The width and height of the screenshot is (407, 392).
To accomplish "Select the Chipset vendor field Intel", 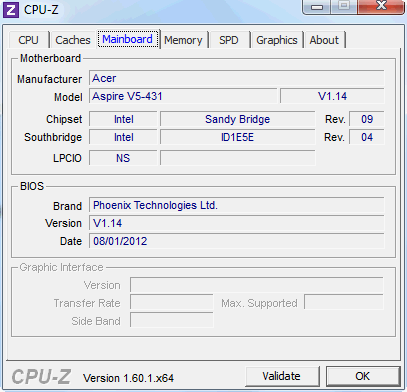I will coord(123,119).
